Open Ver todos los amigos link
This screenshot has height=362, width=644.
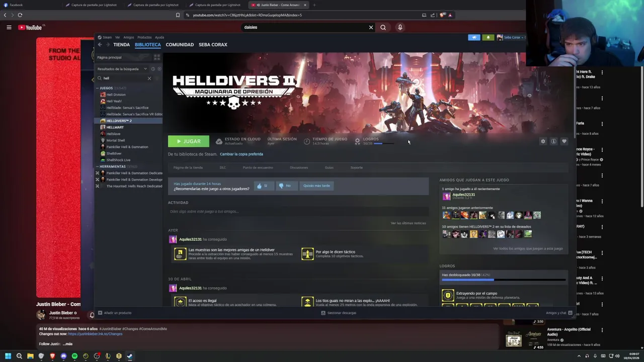tap(528, 248)
